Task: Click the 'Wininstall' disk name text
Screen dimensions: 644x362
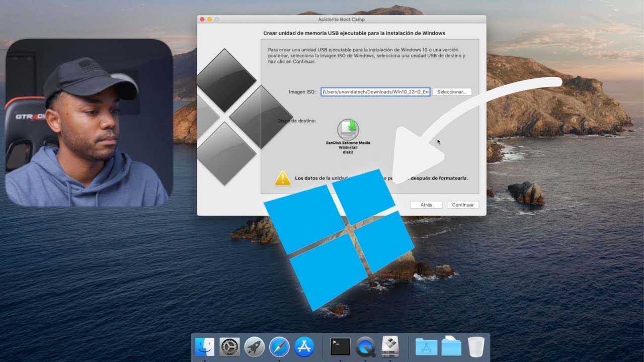Action: coord(348,148)
